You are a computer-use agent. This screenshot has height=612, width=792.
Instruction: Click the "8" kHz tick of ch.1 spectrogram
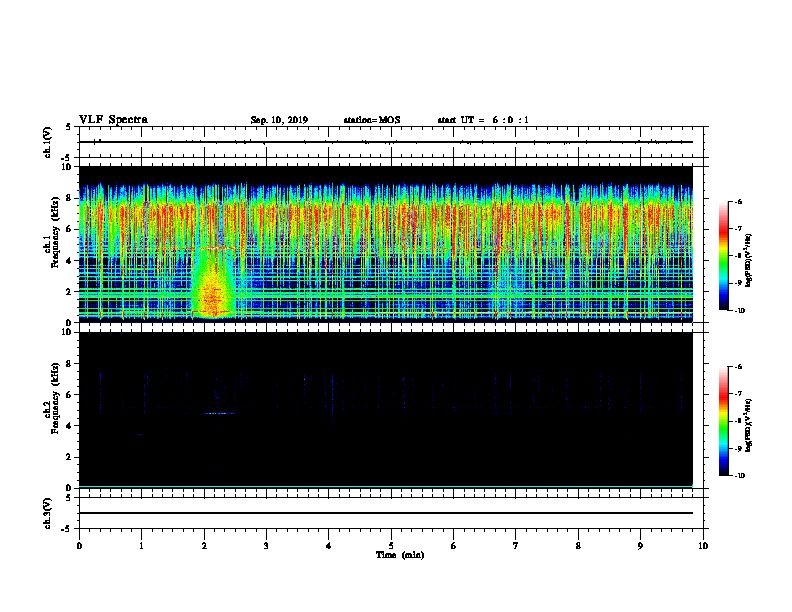tap(70, 198)
